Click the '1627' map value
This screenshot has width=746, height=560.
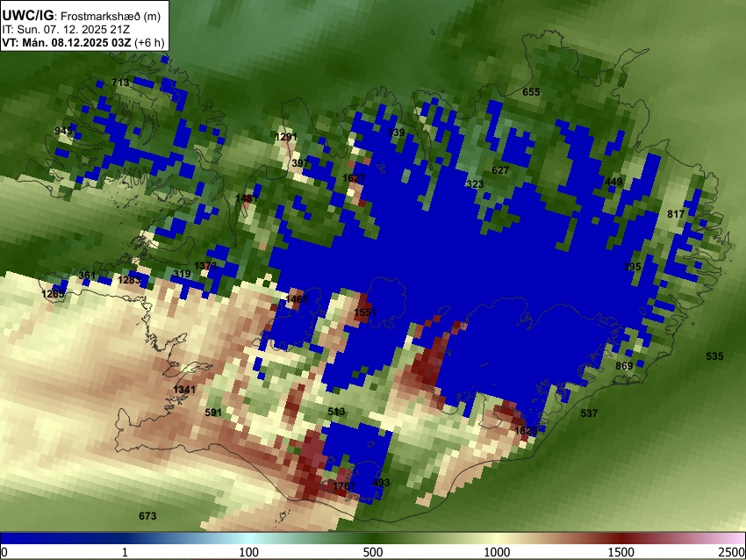coord(354,178)
